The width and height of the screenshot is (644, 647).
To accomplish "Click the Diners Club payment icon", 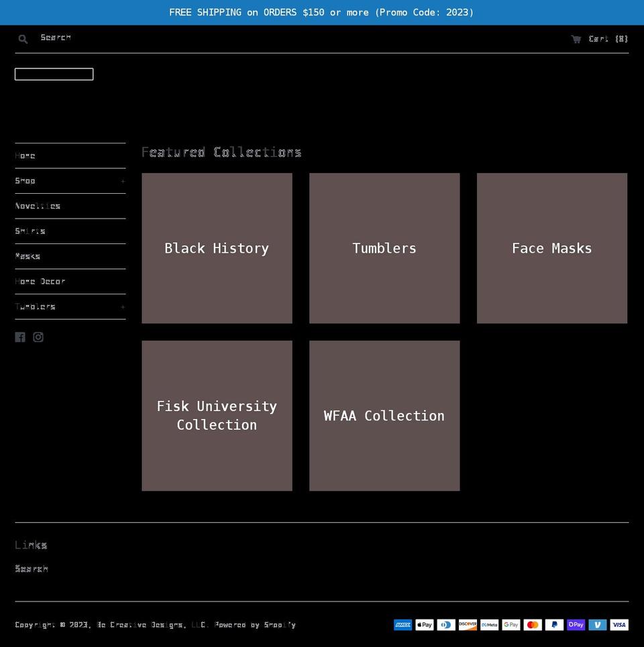I will click(446, 625).
